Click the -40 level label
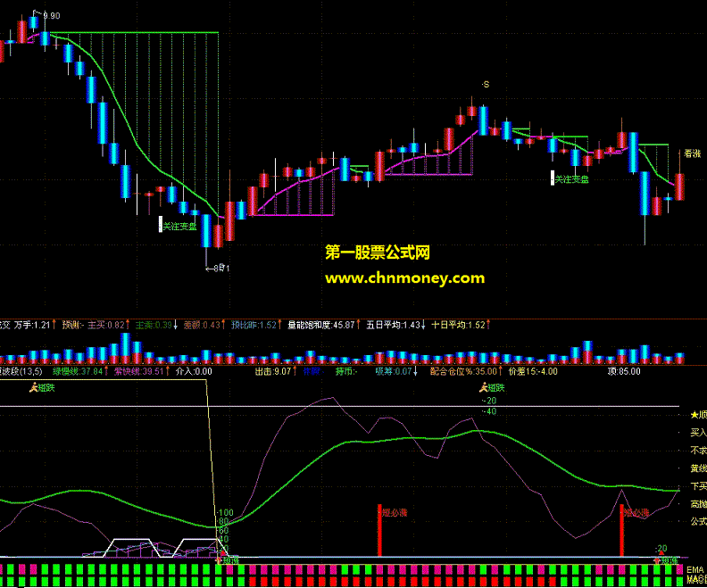Screen dimensions: 707x588 [489, 411]
